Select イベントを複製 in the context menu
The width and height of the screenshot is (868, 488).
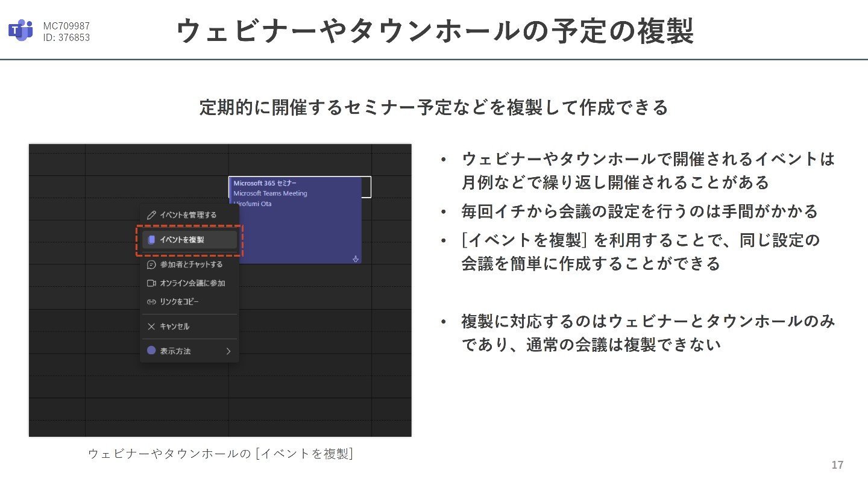pyautogui.click(x=189, y=239)
